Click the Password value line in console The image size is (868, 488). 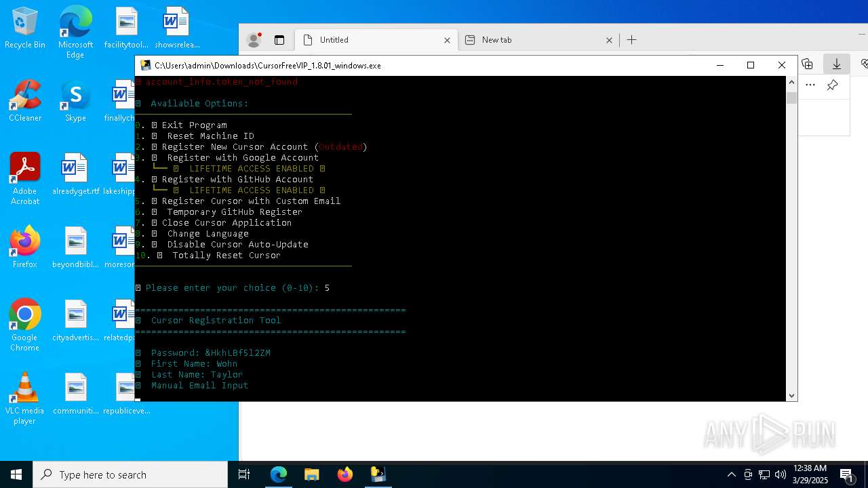point(203,353)
